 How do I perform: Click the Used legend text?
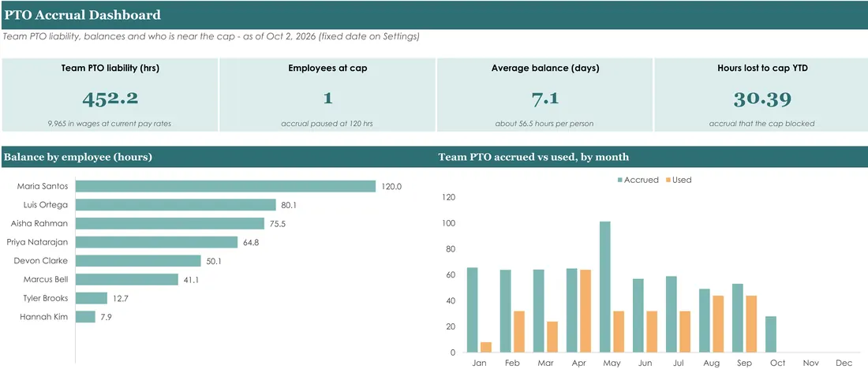tap(682, 180)
